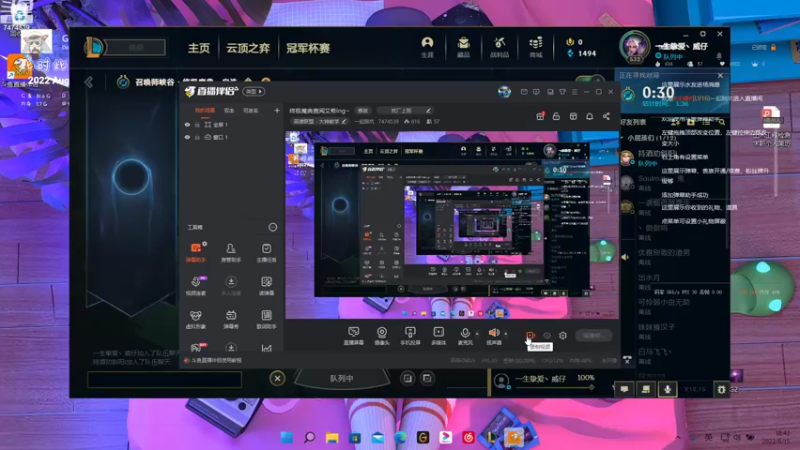Image resolution: width=800 pixels, height=450 pixels.
Task: Open the 推广上热 promotion selector
Action: click(406, 110)
